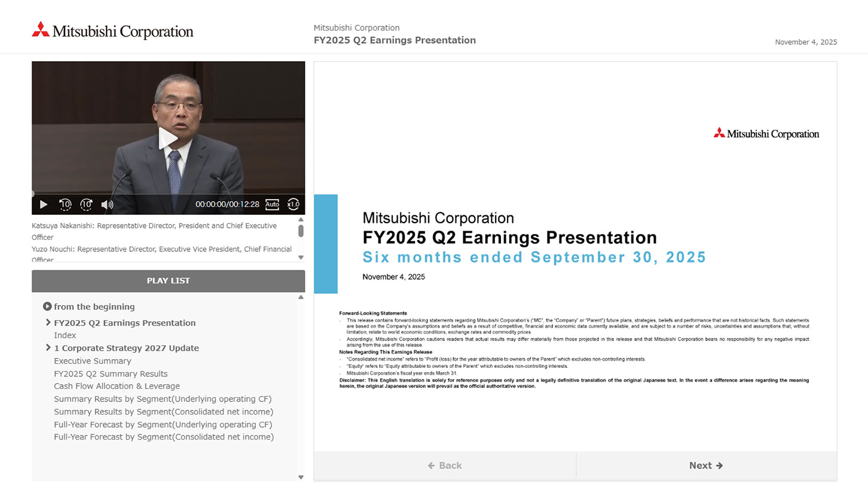The width and height of the screenshot is (868, 487).
Task: Select Executive Summary in the playlist
Action: tap(92, 361)
